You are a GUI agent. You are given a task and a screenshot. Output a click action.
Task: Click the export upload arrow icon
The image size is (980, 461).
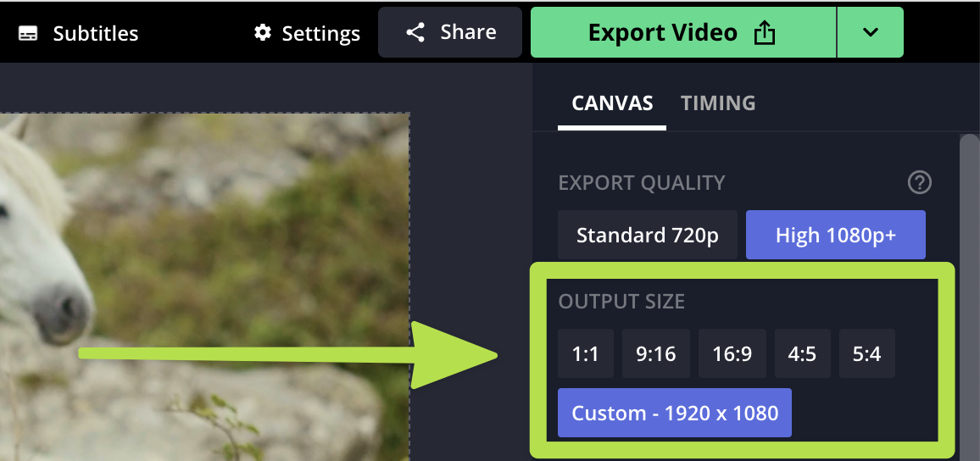[765, 33]
